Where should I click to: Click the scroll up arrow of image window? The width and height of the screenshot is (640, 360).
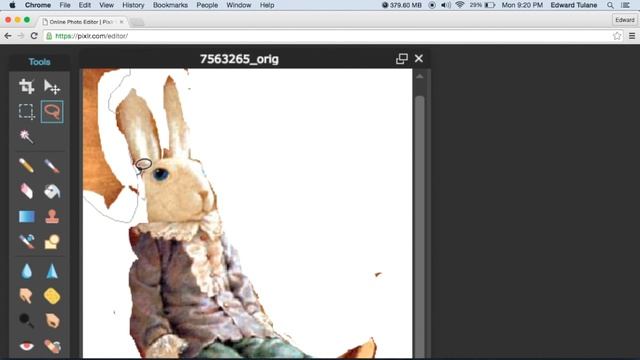click(x=420, y=76)
